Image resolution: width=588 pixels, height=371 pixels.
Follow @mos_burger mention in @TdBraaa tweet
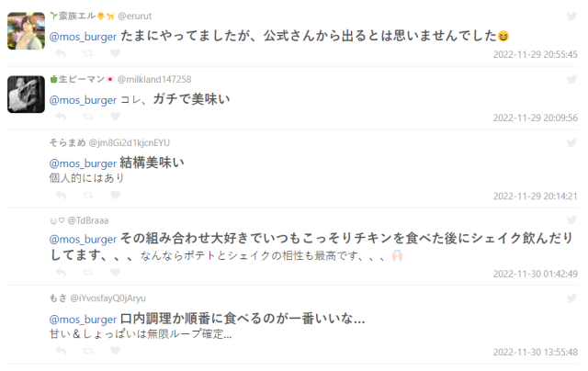pos(84,239)
